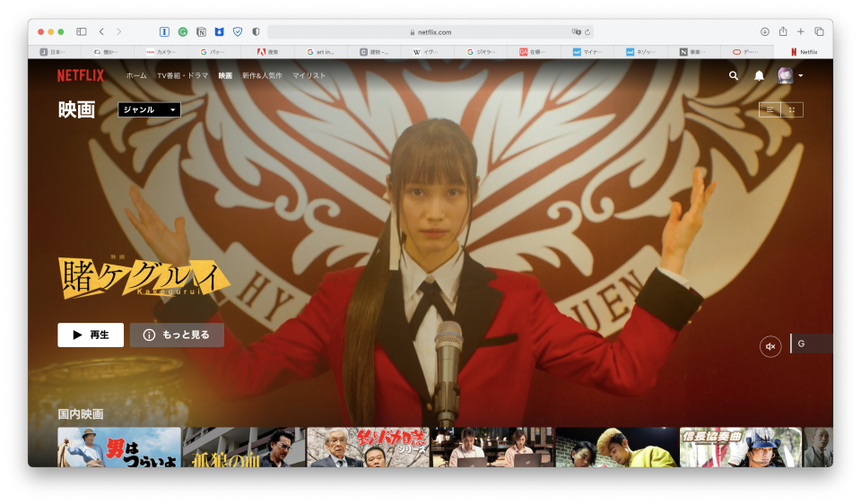861x504 pixels.
Task: Click the blue I extension icon
Action: point(164,32)
